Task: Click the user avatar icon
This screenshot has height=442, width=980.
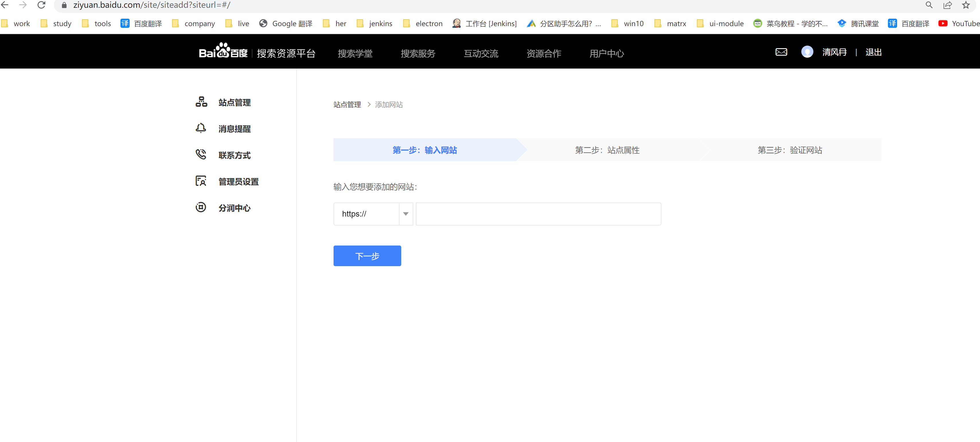Action: click(807, 52)
